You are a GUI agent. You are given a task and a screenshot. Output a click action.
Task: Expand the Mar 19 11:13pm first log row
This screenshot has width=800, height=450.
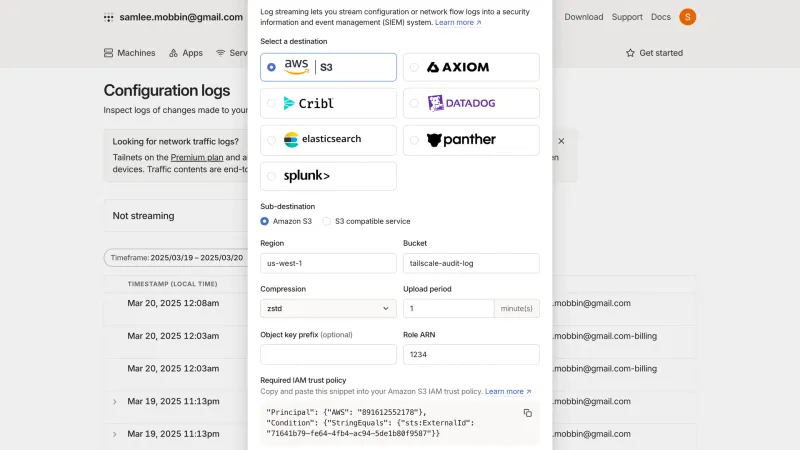[x=115, y=402]
